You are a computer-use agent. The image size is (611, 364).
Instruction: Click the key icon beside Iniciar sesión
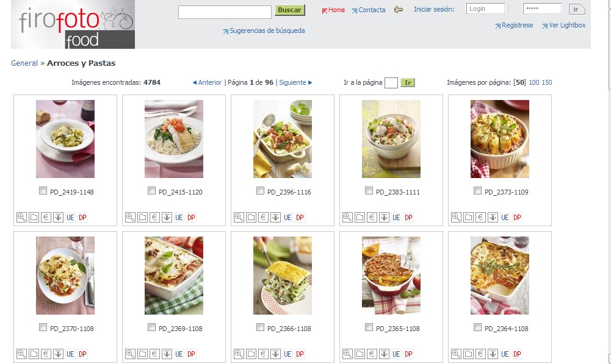[x=398, y=10]
